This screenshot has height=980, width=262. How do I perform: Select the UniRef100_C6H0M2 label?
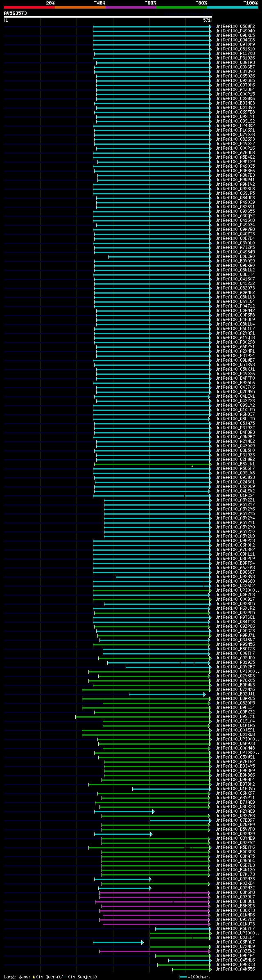(235, 545)
